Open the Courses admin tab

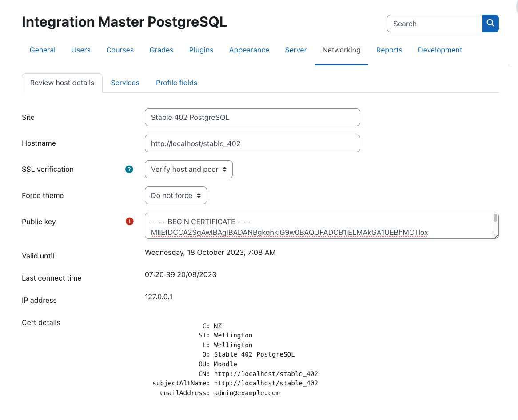point(120,50)
